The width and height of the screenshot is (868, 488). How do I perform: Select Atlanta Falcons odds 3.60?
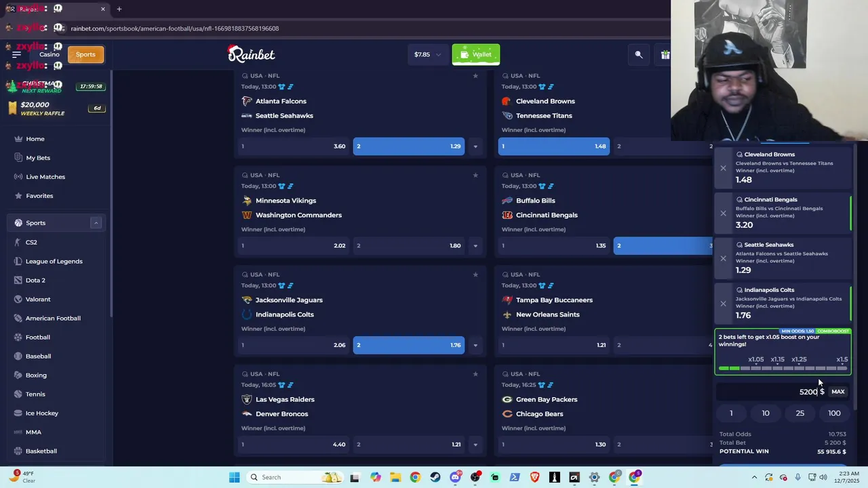tap(294, 146)
